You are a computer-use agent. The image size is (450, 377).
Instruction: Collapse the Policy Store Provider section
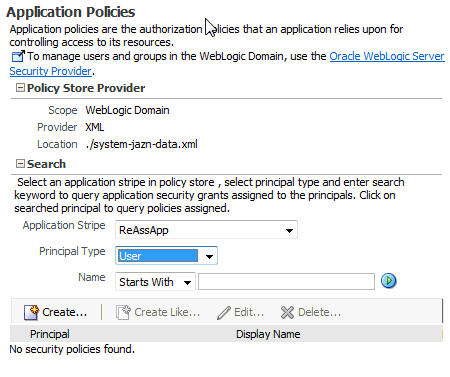click(x=20, y=88)
